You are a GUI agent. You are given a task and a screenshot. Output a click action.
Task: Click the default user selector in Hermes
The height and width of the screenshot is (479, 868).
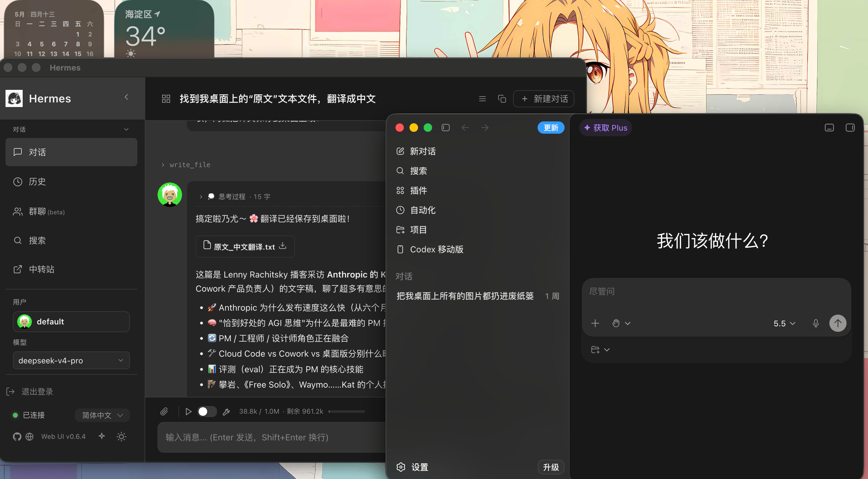71,322
